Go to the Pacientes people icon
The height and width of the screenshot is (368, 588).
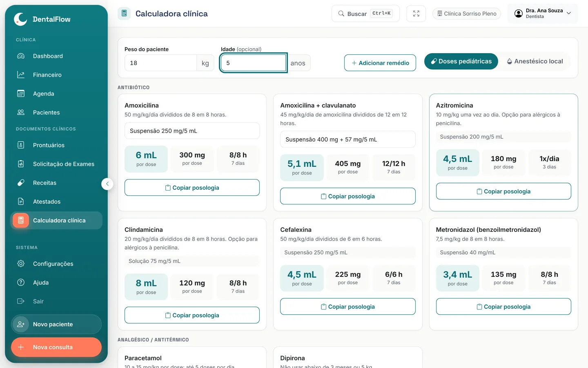click(x=21, y=112)
